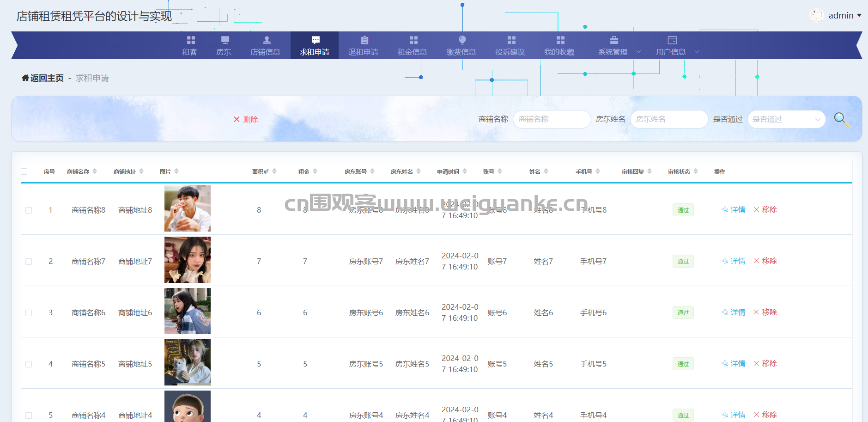Sort by 审核状态 using sort arrows
The width and height of the screenshot is (868, 422).
coord(696,171)
